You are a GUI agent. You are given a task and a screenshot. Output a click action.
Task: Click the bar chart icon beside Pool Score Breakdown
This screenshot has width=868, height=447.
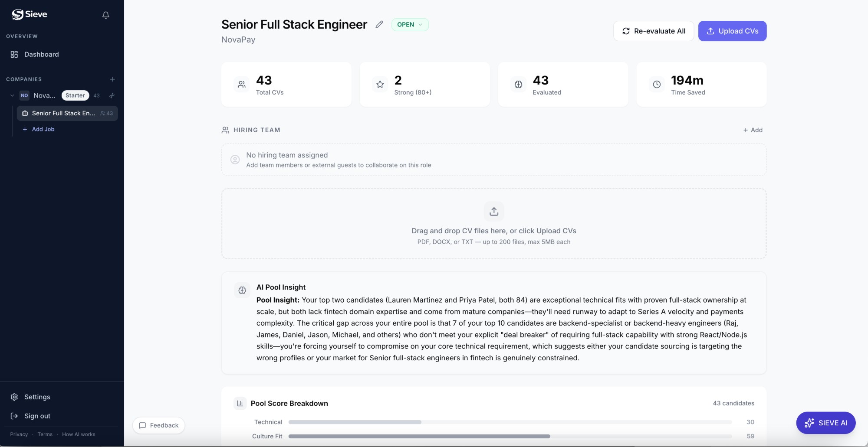240,403
